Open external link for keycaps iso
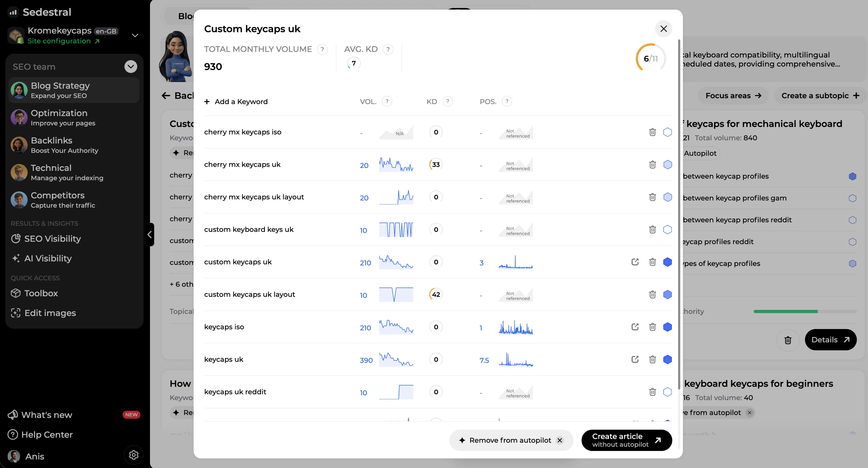Viewport: 868px width, 468px height. pos(635,327)
